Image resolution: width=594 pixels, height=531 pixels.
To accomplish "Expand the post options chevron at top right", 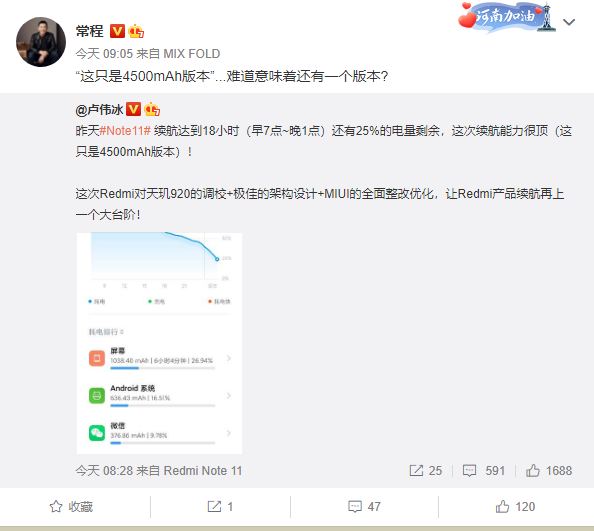I will pyautogui.click(x=569, y=22).
